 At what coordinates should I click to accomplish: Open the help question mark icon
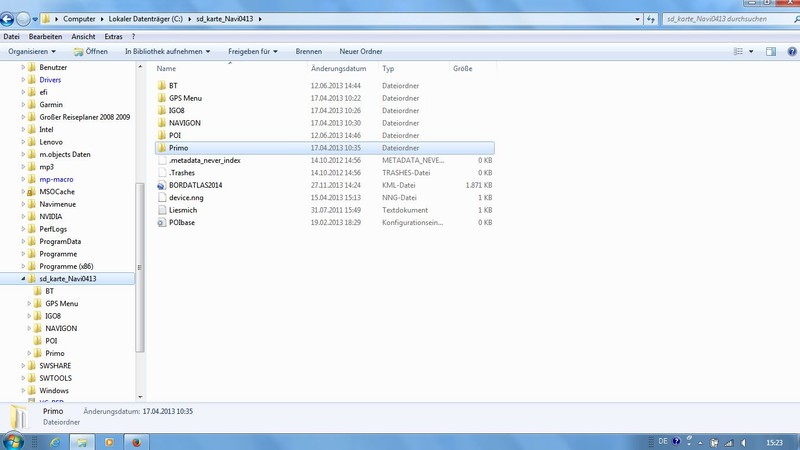click(x=790, y=51)
